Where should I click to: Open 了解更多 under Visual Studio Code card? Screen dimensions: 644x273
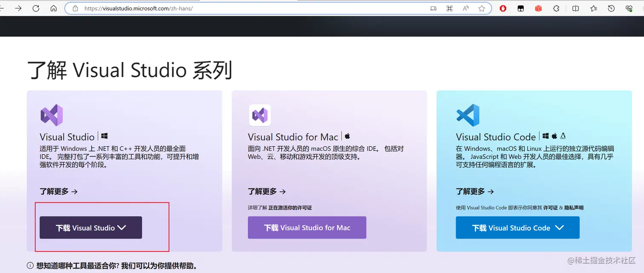click(x=475, y=191)
